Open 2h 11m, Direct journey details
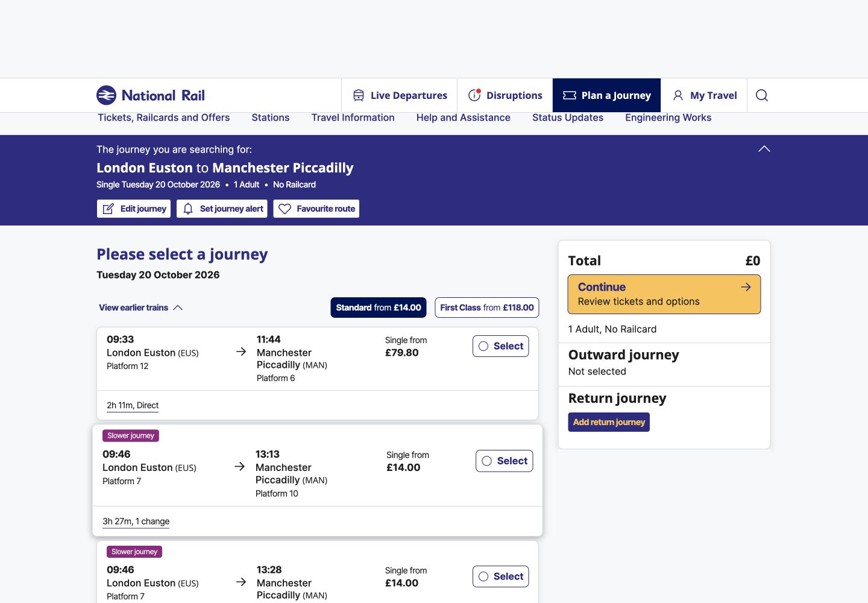 133,405
